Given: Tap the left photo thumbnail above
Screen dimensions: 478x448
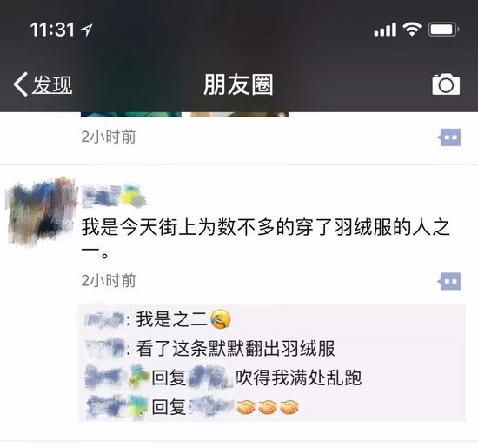Looking at the screenshot, I should pos(131,115).
